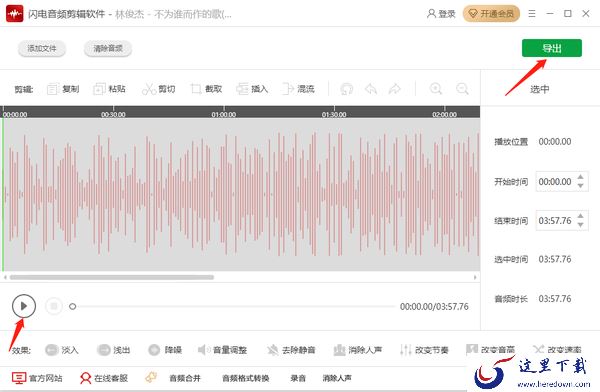600x392 pixels.
Task: Open 消除人声 in the bottom bar
Action: tap(337, 378)
